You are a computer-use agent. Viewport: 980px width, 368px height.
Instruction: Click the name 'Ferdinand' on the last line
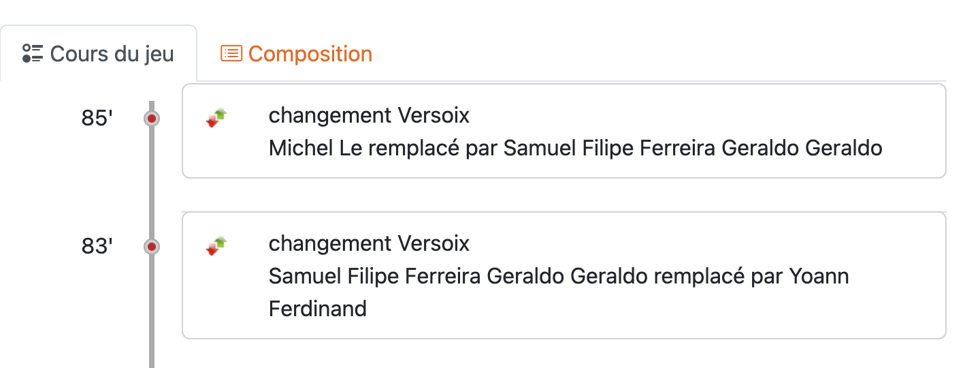click(x=318, y=309)
